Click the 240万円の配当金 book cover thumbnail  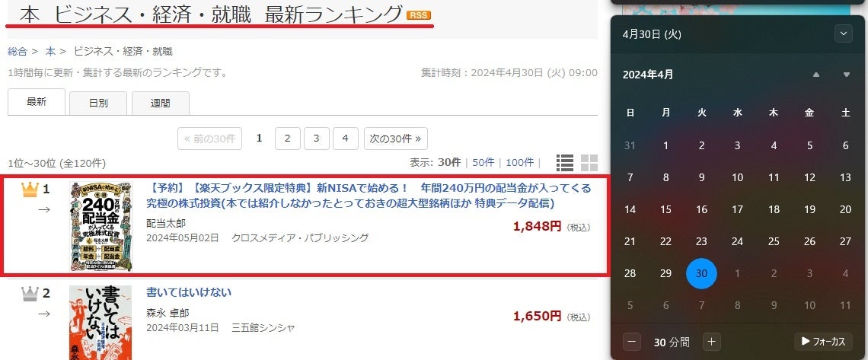coord(101,225)
